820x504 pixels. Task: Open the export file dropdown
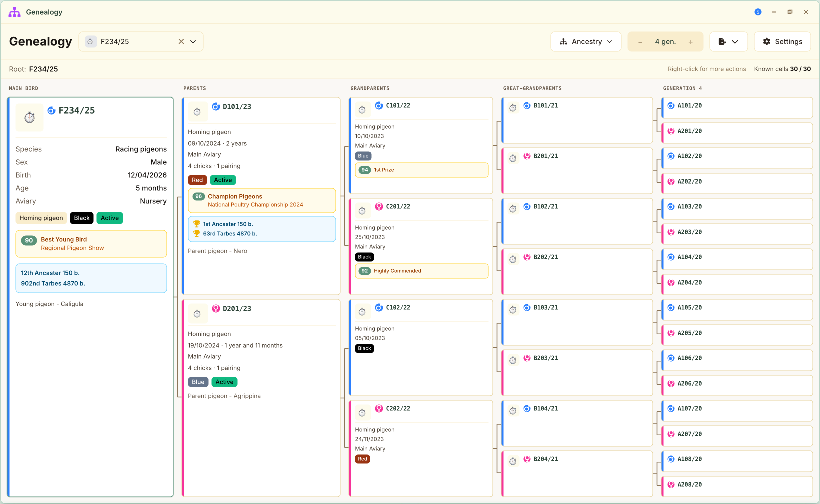pos(728,41)
